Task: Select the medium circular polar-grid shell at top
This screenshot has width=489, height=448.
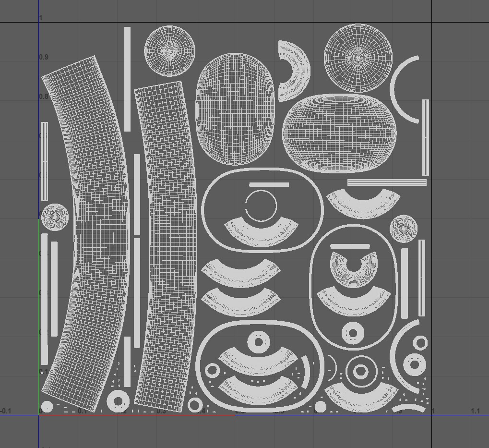Action: pos(169,51)
